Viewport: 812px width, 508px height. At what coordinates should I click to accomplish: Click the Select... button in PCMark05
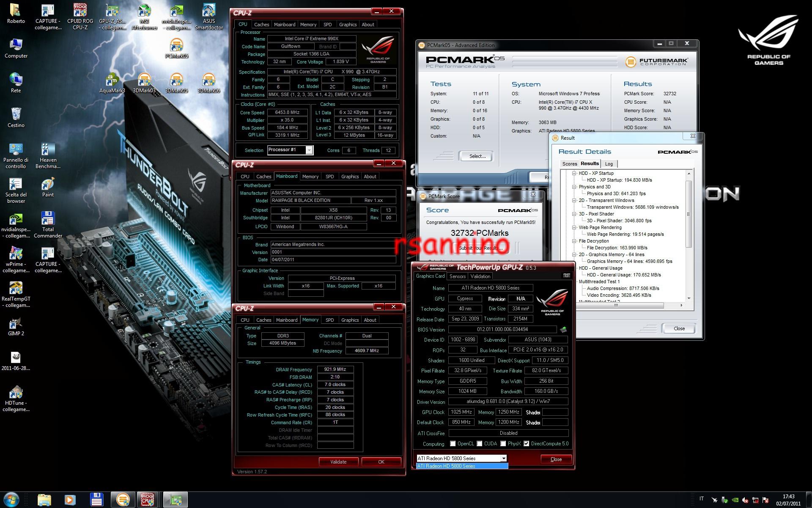477,156
